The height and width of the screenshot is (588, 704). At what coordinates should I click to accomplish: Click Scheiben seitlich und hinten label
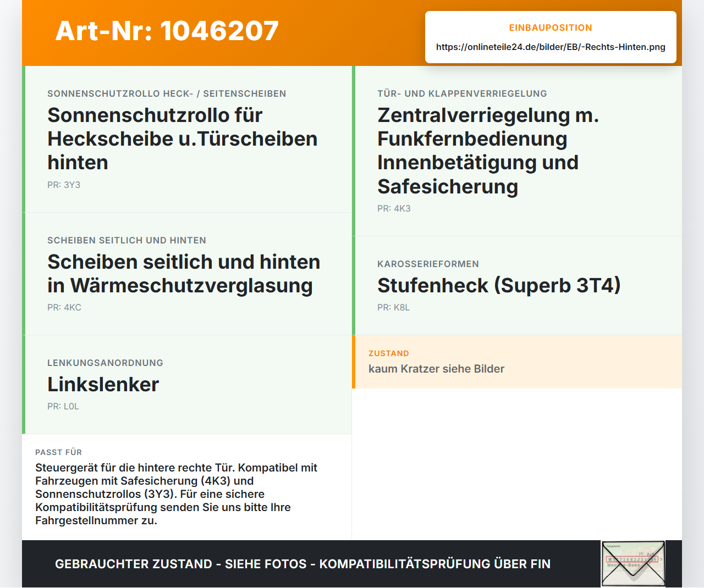click(127, 241)
